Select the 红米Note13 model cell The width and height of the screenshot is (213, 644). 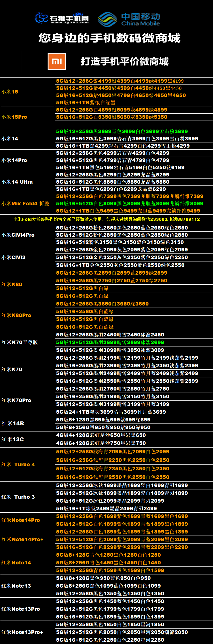click(28, 586)
